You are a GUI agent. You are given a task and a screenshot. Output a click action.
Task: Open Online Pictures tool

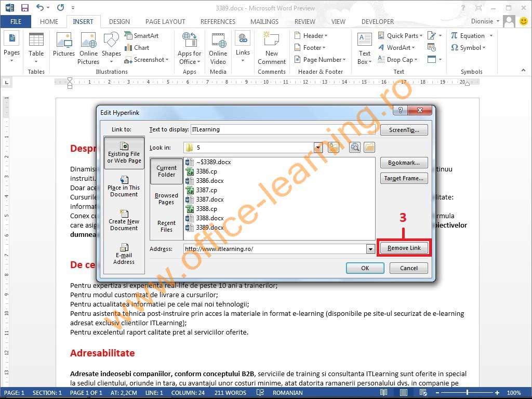88,48
